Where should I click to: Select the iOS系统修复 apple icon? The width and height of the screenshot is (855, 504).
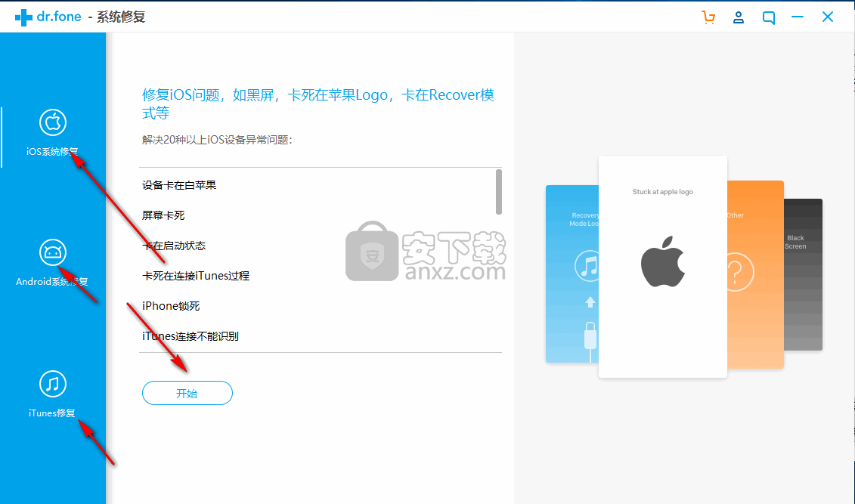coord(53,122)
